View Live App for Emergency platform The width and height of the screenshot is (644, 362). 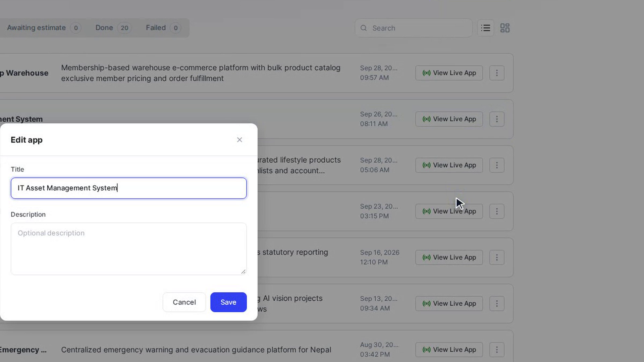click(449, 350)
